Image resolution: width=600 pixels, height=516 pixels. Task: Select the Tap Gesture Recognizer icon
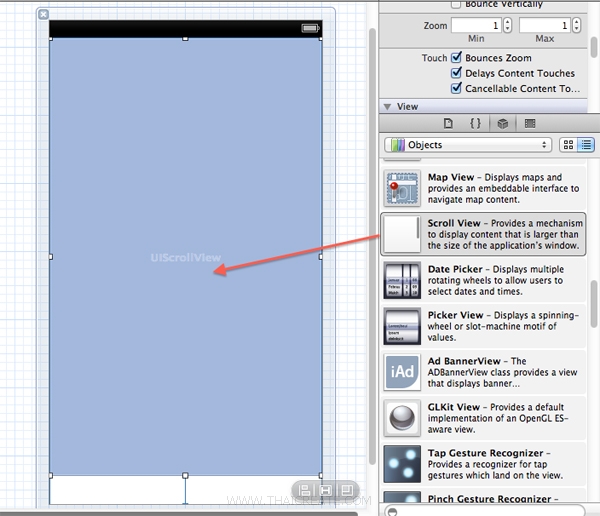click(402, 464)
